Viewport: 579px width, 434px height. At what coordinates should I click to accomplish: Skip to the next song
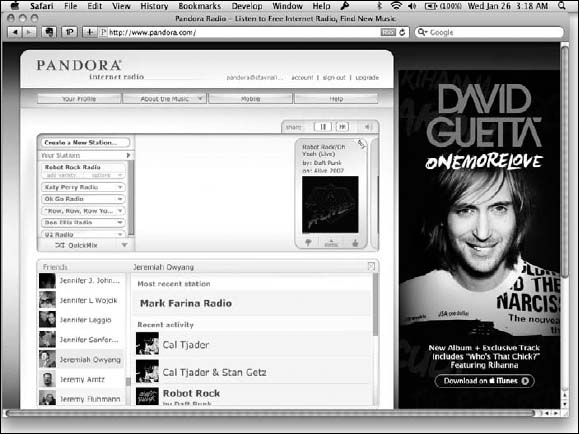(x=342, y=127)
